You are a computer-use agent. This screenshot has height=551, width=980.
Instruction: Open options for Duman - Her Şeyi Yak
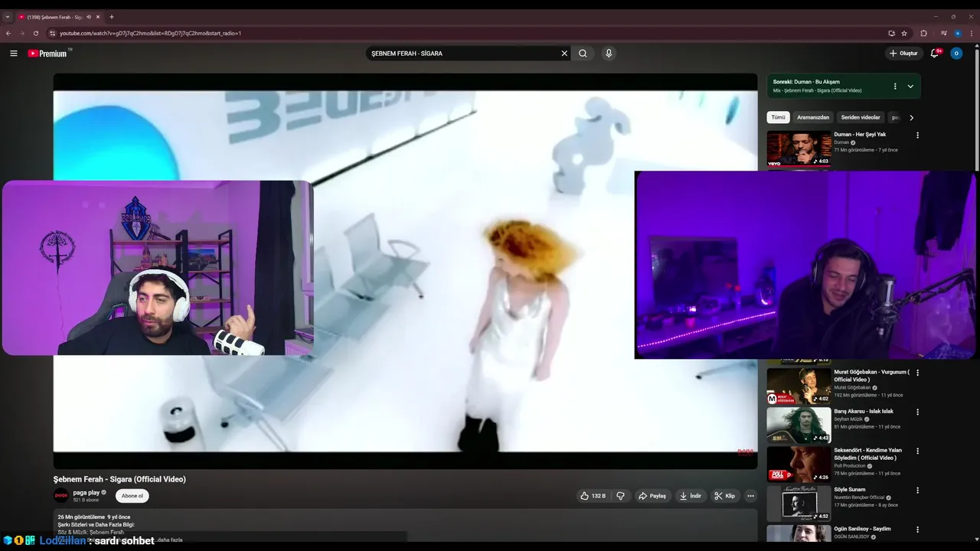click(918, 135)
